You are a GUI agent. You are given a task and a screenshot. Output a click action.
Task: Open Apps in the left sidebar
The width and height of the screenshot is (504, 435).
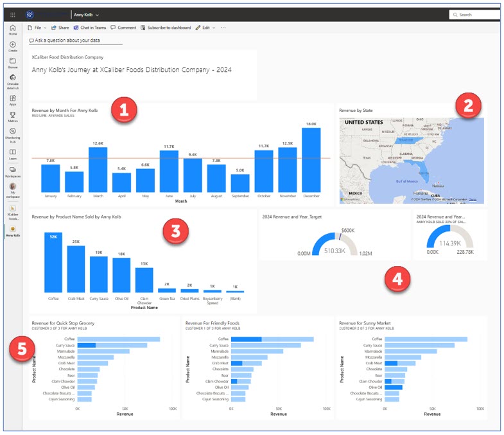pos(13,101)
